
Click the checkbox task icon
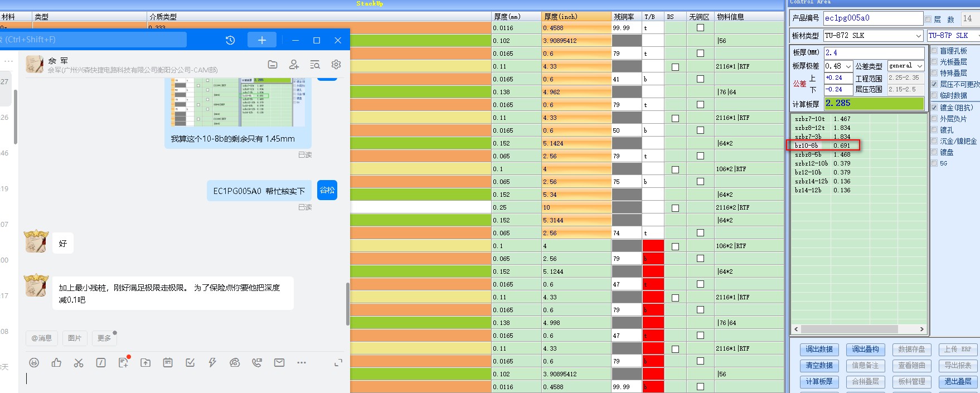click(190, 363)
